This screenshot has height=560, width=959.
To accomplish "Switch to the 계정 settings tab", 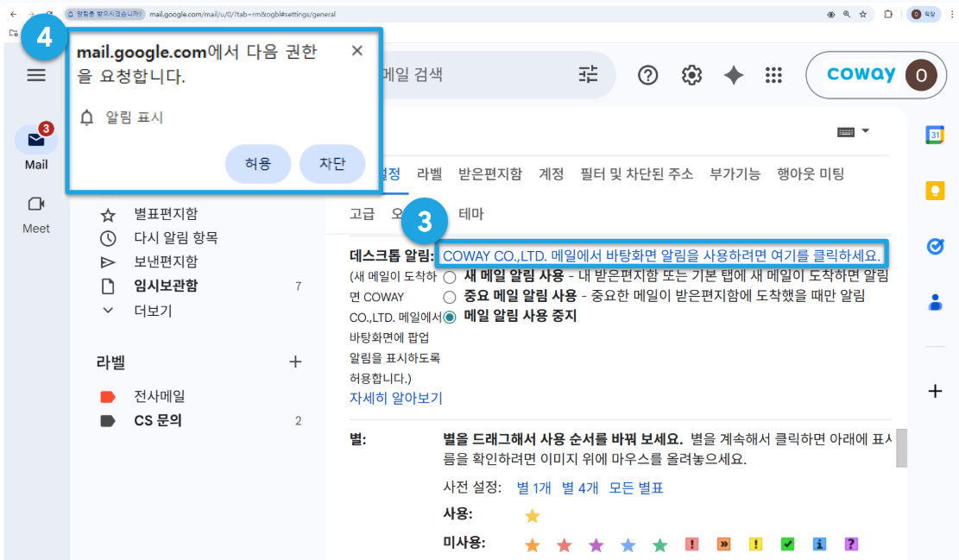I will pyautogui.click(x=551, y=174).
